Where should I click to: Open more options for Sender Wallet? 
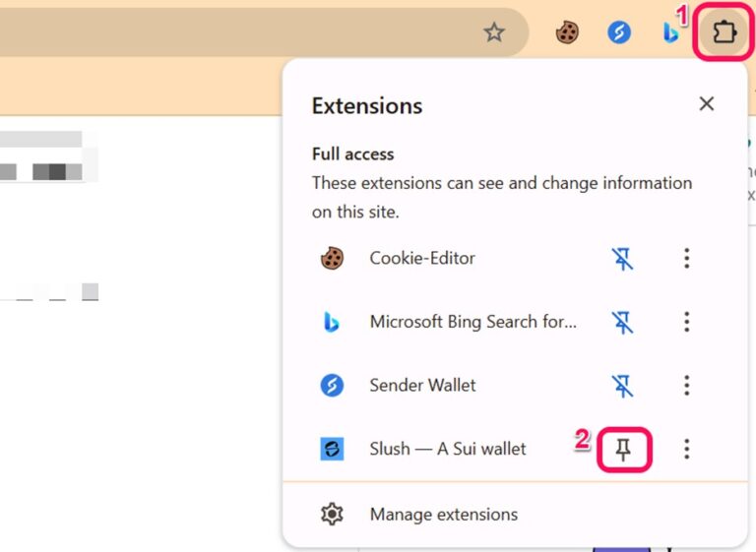pyautogui.click(x=686, y=385)
